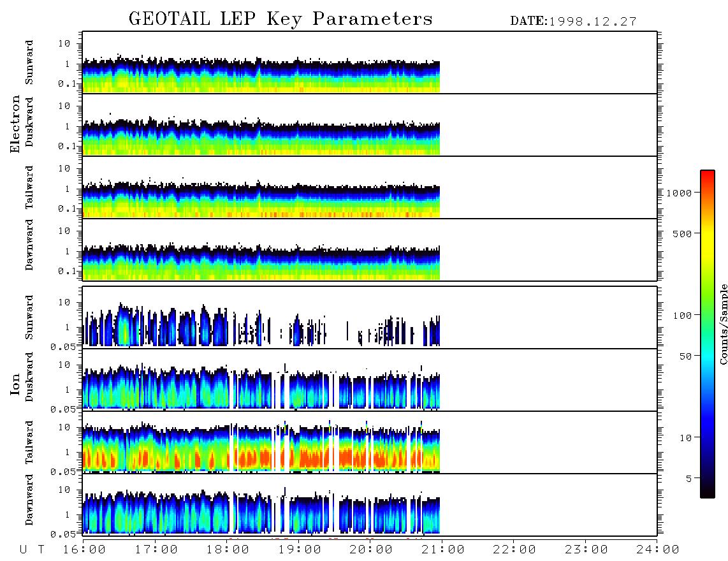The image size is (728, 561).
Task: Click the "20:00" time tick label
Action: (371, 550)
